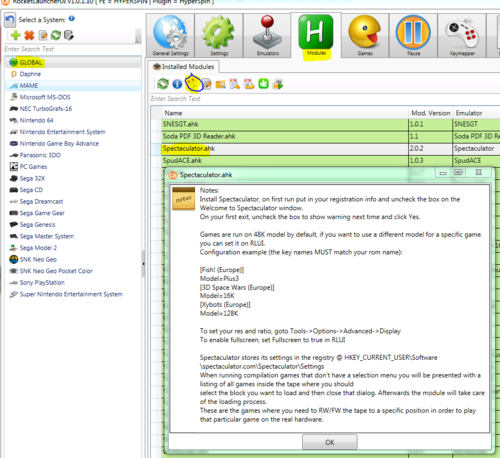
Task: Select SNK Neo Geo Pocket Color
Action: click(x=73, y=271)
